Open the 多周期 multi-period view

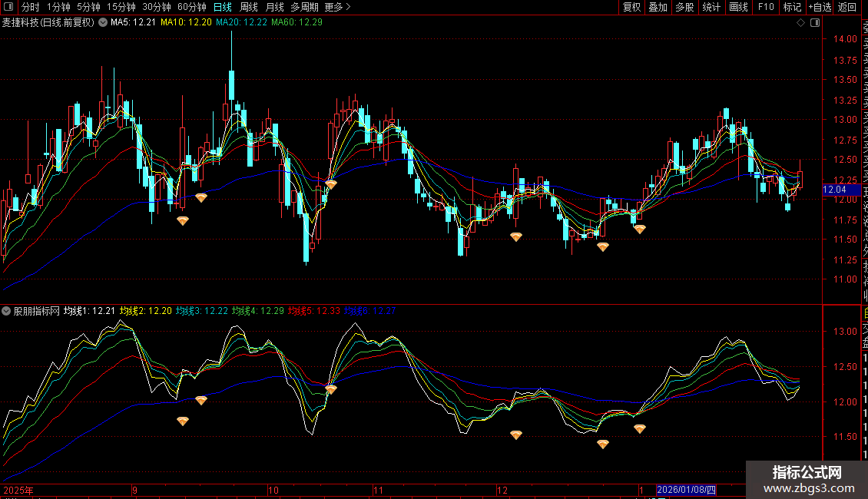click(304, 7)
